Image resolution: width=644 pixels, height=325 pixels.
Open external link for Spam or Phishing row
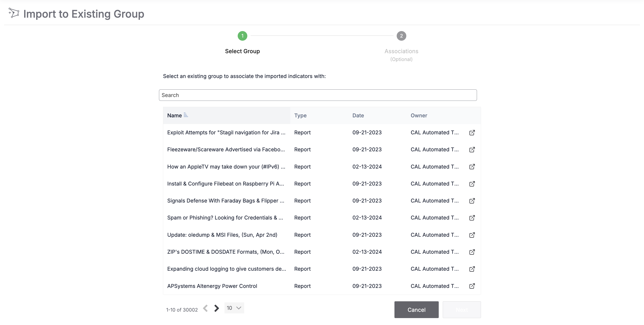point(472,218)
